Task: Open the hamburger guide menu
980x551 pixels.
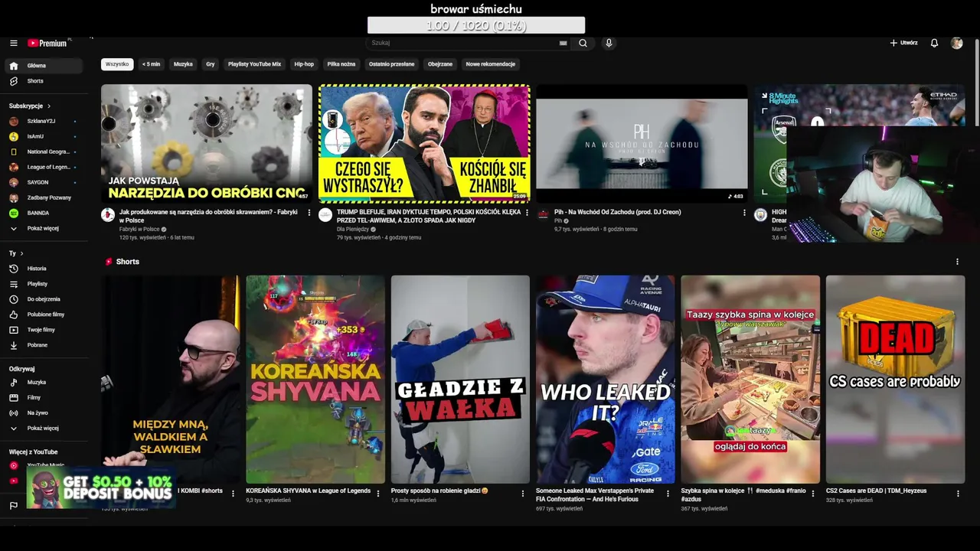Action: click(13, 43)
